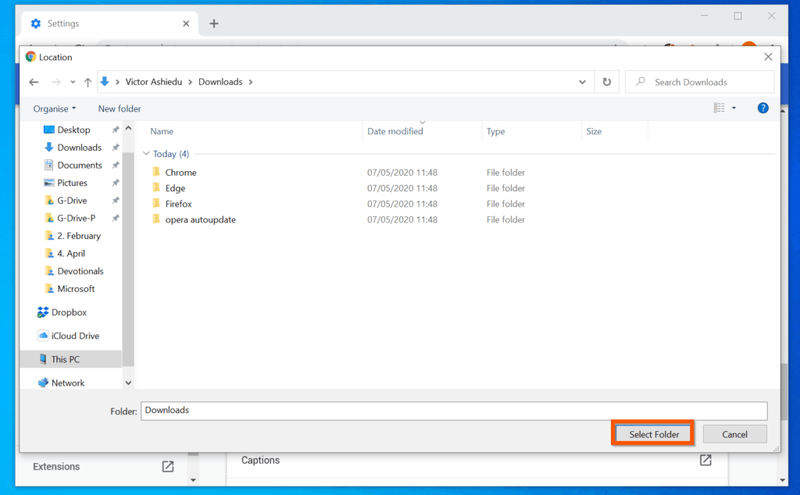The height and width of the screenshot is (495, 800).
Task: Sort by Size column header
Action: click(594, 131)
